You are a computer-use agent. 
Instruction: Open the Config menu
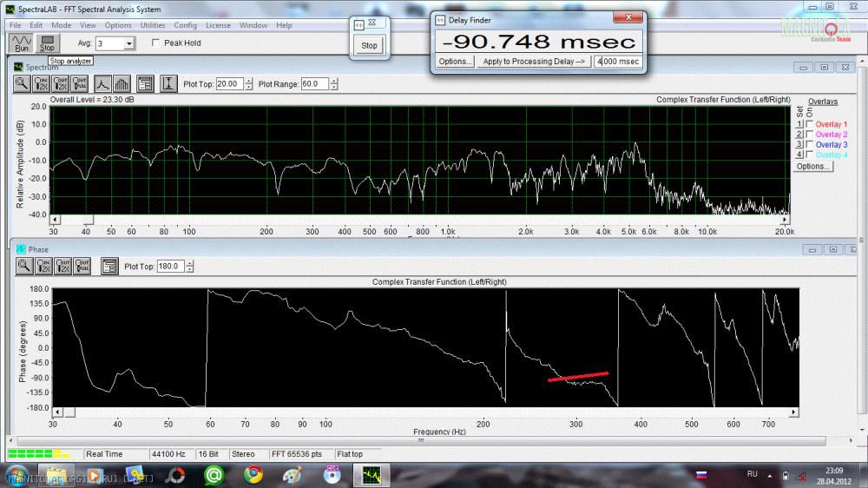(x=185, y=25)
